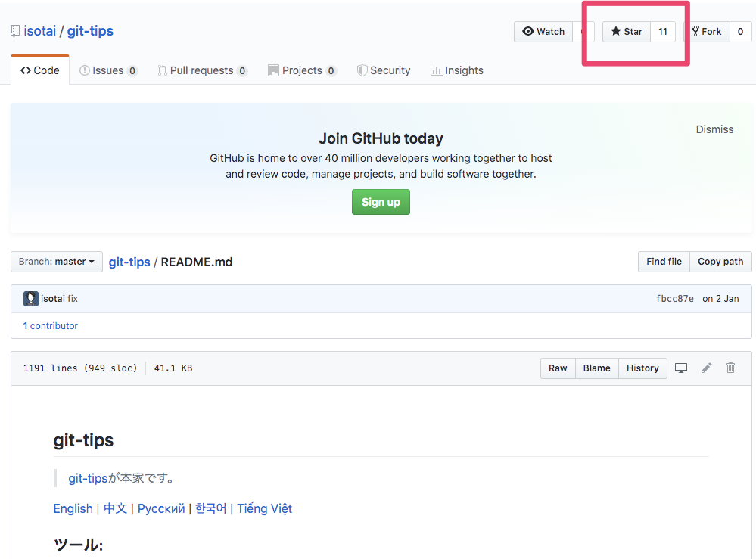Open the Pull requests tab
Viewport: 756px width, 559px height.
pyautogui.click(x=203, y=70)
